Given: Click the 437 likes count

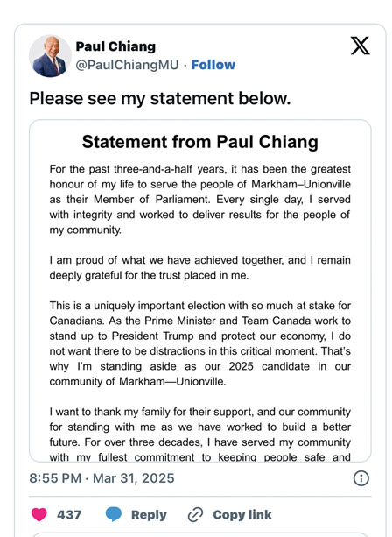Looking at the screenshot, I should (69, 514).
